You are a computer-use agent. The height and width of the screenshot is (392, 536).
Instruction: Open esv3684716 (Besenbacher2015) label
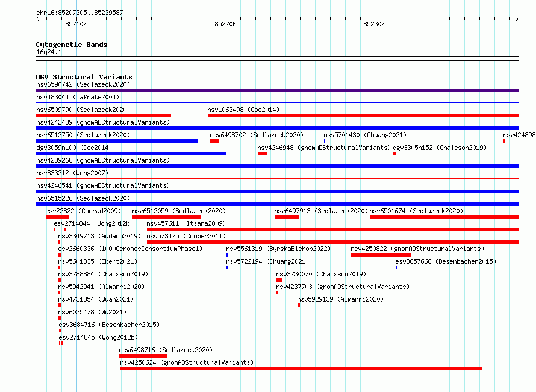[x=109, y=325]
